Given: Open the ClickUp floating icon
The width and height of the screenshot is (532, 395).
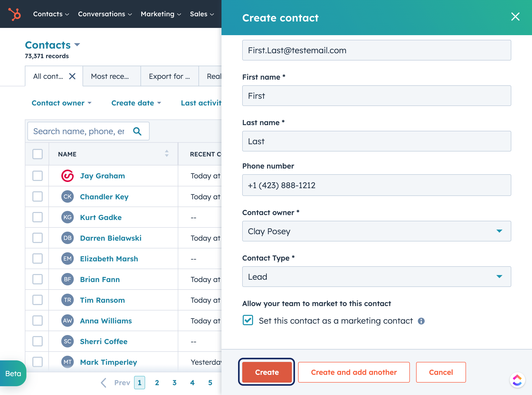Looking at the screenshot, I should click(x=517, y=380).
